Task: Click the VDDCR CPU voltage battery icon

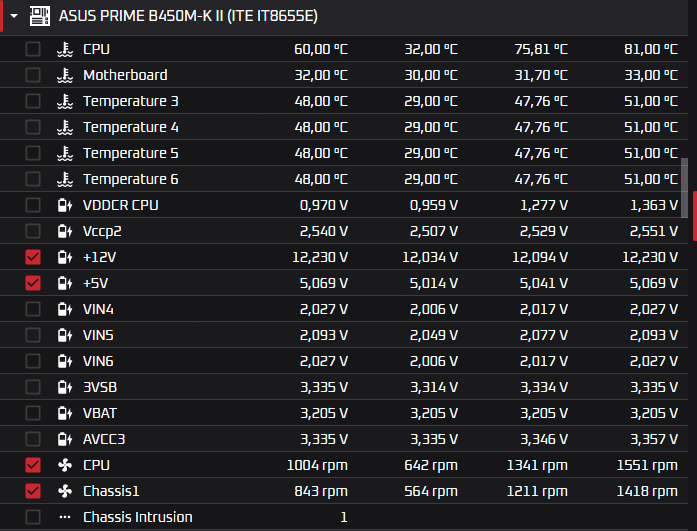Action: (x=65, y=205)
